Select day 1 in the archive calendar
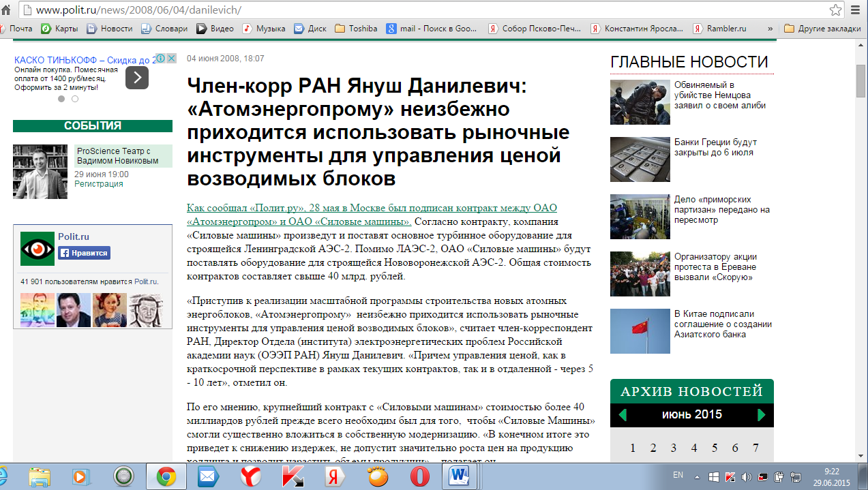The height and width of the screenshot is (490, 868). click(633, 448)
